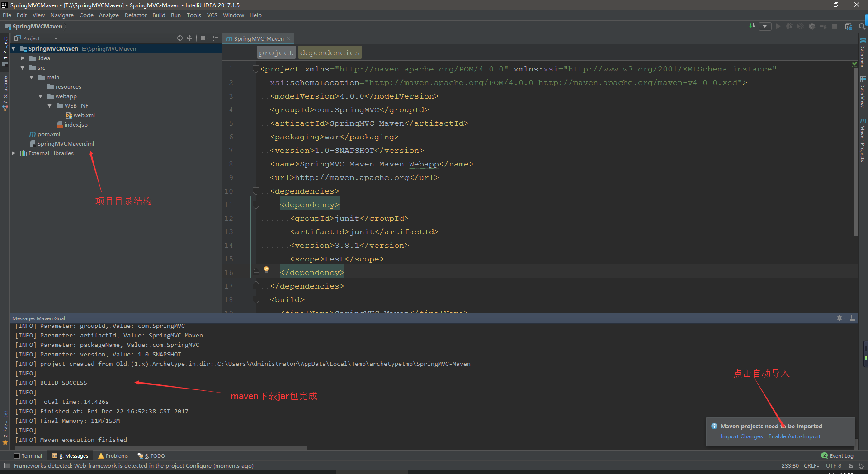The width and height of the screenshot is (868, 474).
Task: Click the CRLF line separator status
Action: 811,466
